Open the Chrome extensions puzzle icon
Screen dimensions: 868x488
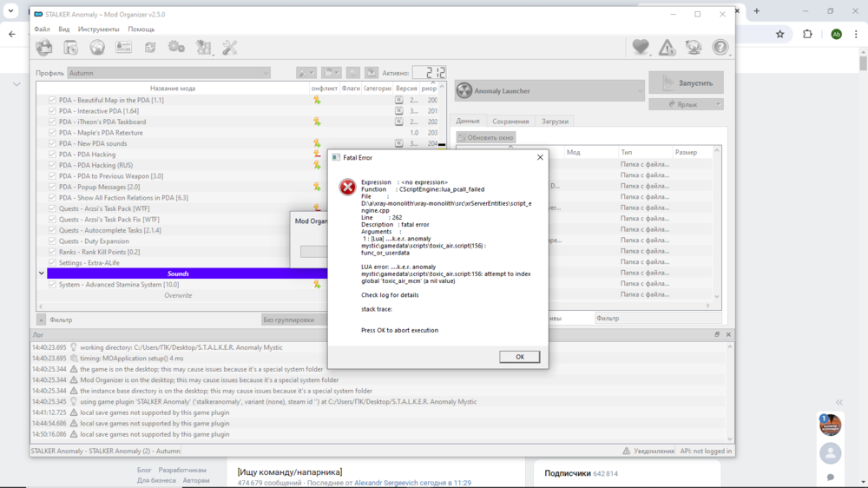coord(807,35)
